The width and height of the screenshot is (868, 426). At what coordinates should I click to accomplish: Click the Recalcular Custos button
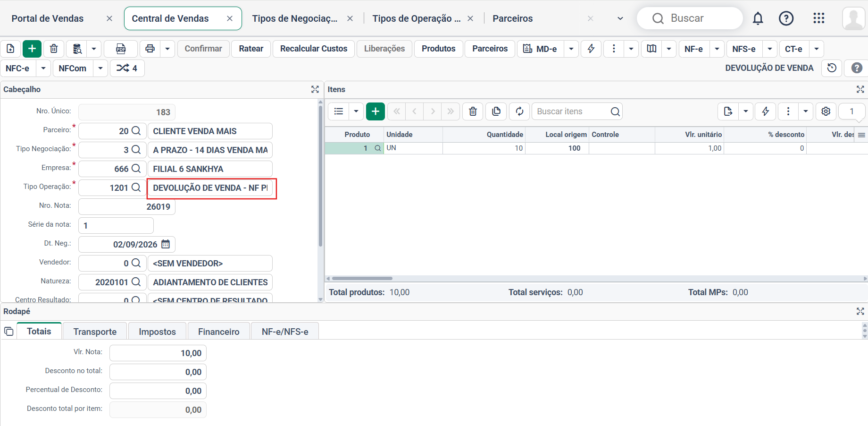(314, 49)
